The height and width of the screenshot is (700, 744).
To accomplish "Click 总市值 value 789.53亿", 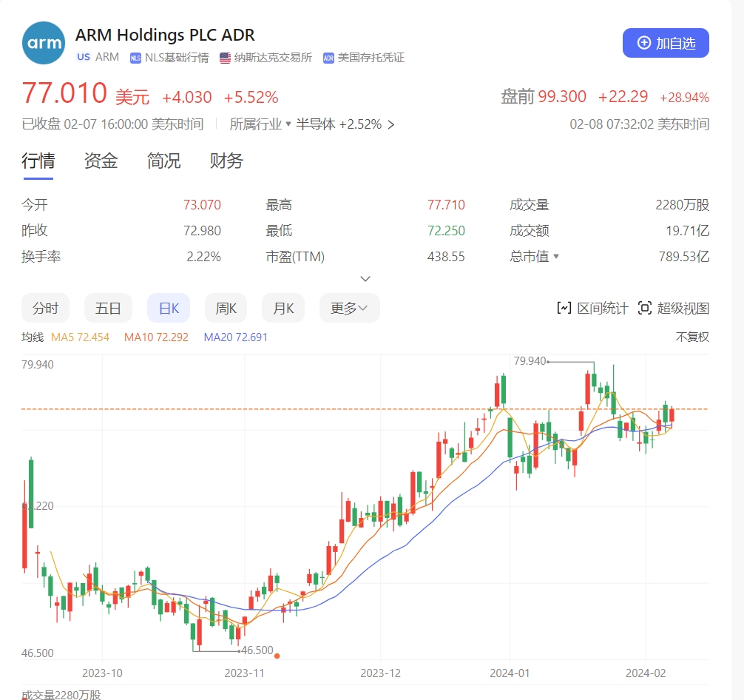I will pyautogui.click(x=684, y=257).
